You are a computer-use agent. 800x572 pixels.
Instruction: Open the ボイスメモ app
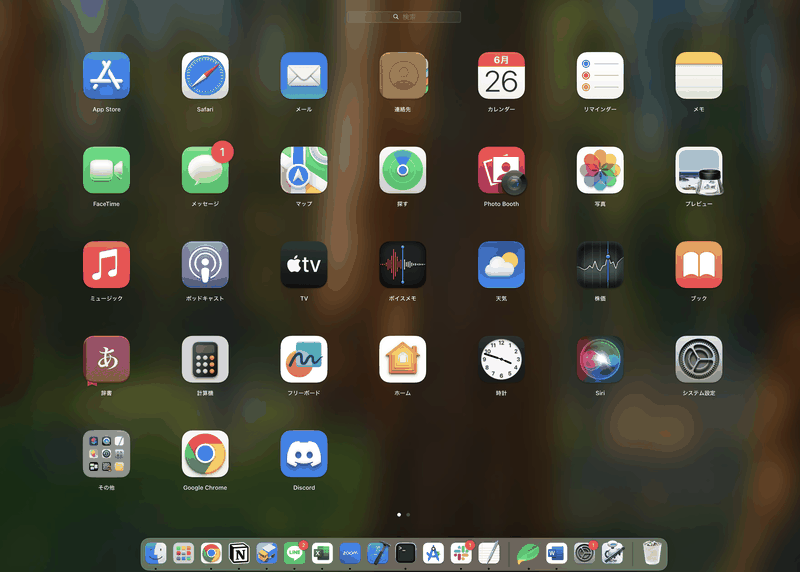click(403, 264)
